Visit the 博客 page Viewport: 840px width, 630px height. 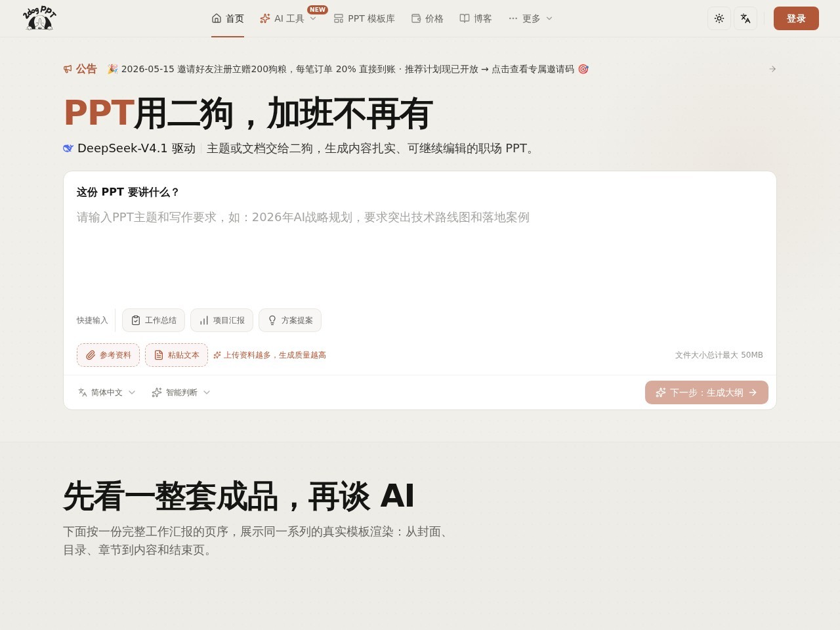coord(476,18)
